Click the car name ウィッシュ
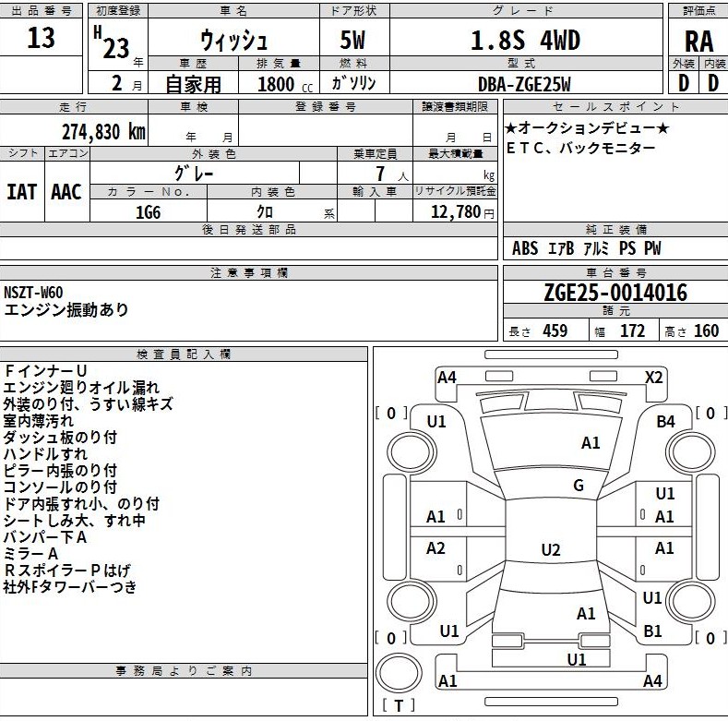 pyautogui.click(x=234, y=40)
